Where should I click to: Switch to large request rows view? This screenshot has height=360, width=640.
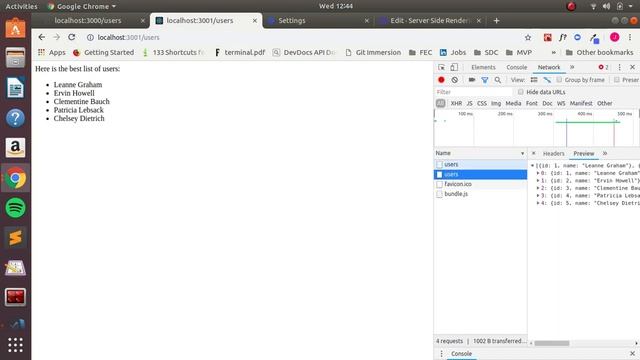[534, 80]
